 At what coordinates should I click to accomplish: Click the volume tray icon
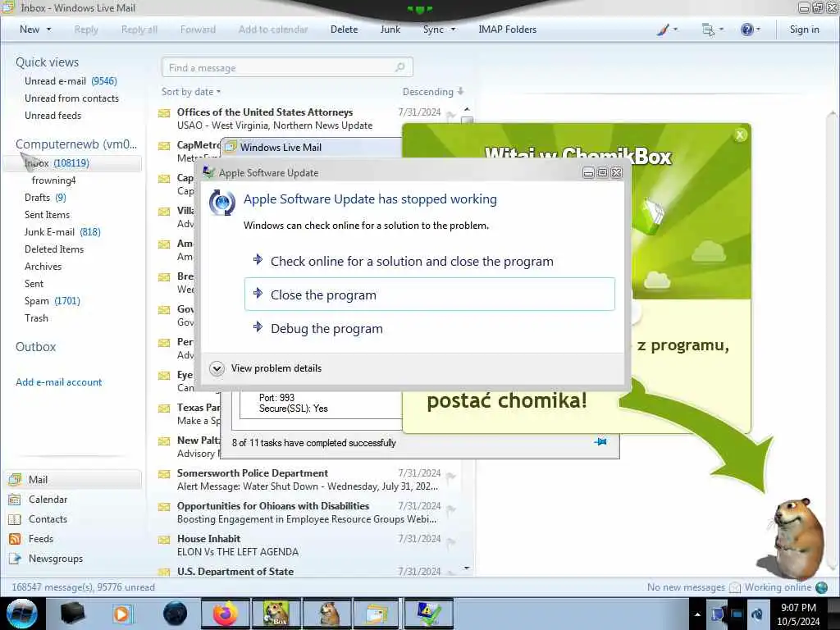(x=757, y=614)
